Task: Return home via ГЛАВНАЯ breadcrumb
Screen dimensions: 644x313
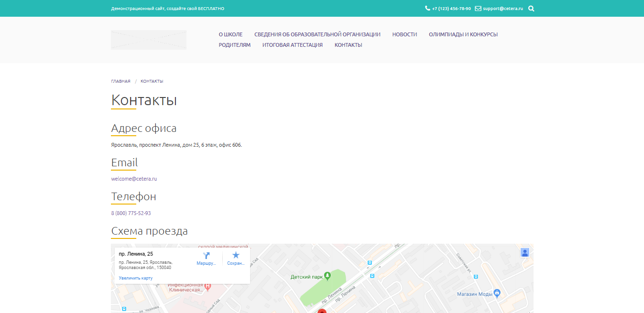Action: pos(120,81)
